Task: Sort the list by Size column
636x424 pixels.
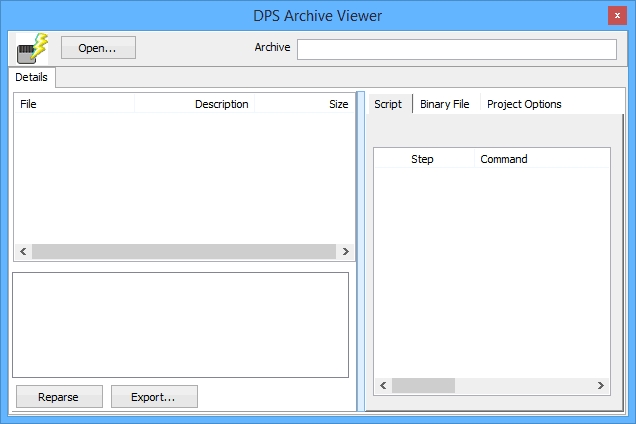Action: coord(304,104)
